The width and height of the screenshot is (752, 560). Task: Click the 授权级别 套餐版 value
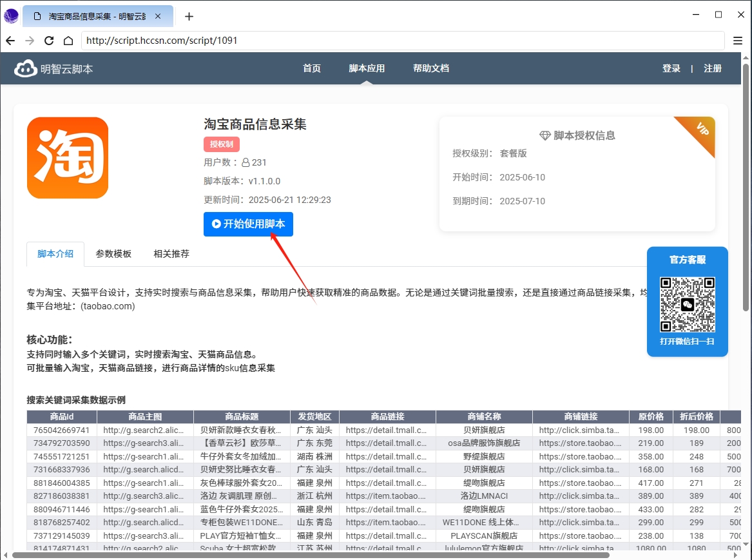click(x=513, y=153)
